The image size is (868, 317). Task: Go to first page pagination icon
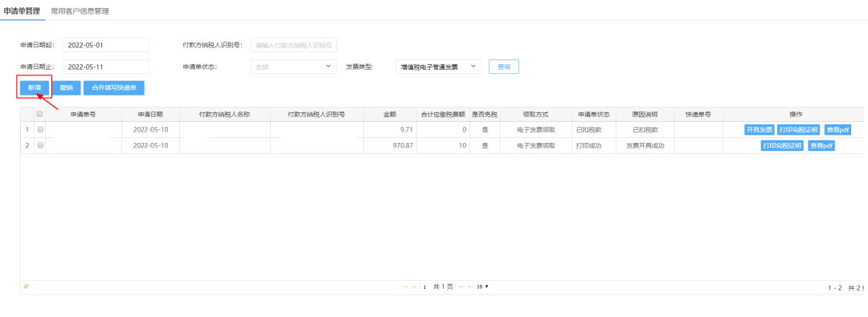pyautogui.click(x=405, y=287)
